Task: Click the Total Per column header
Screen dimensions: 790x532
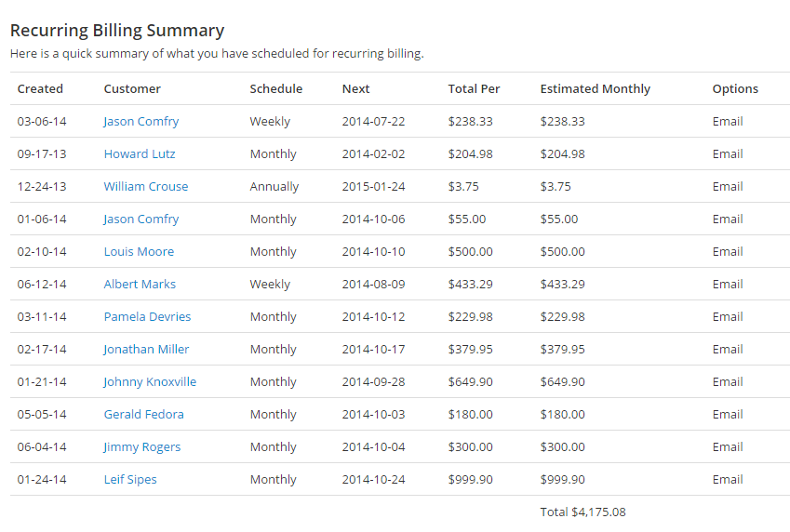Action: (474, 88)
